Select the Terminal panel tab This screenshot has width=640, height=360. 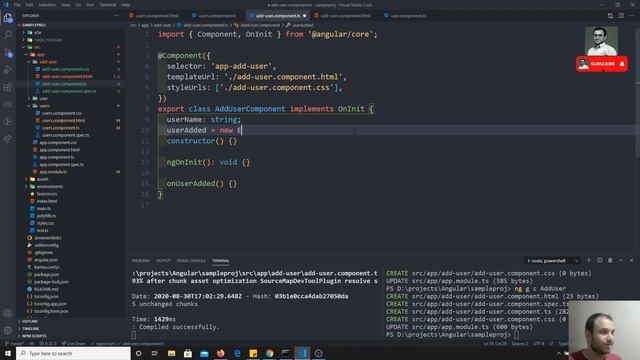coord(220,261)
